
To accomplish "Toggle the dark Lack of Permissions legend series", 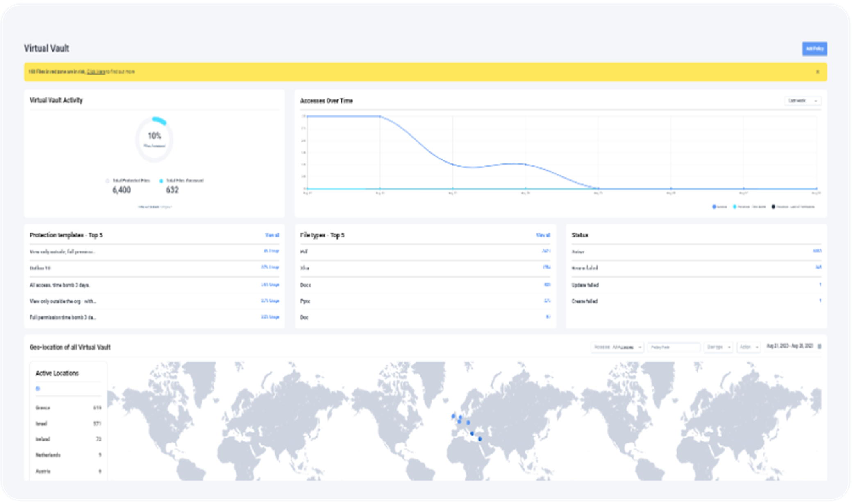I will pyautogui.click(x=793, y=207).
